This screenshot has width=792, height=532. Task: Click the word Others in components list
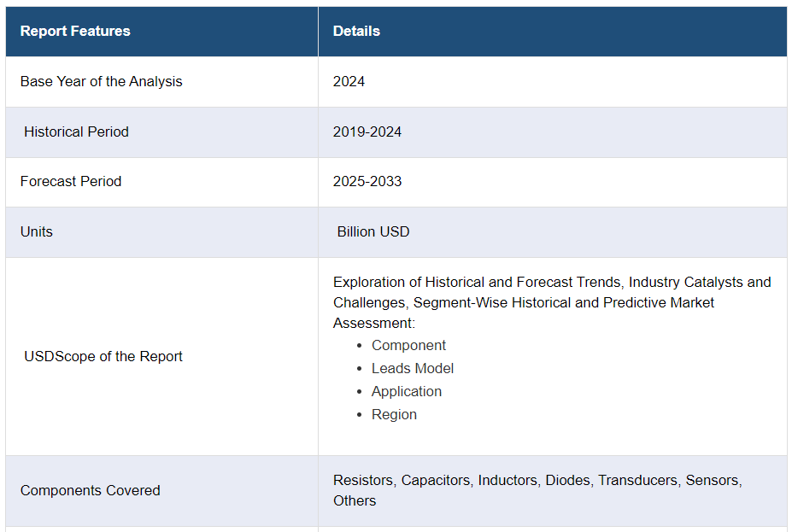[x=355, y=500]
